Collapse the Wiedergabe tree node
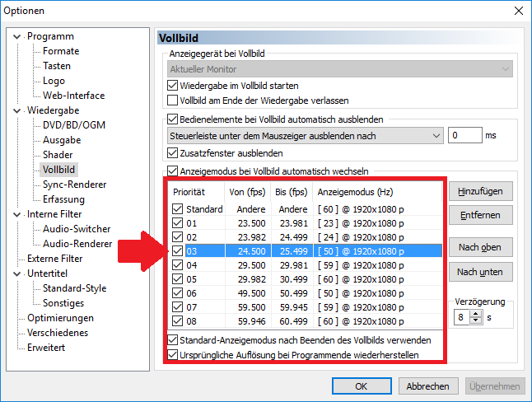Image resolution: width=532 pixels, height=402 pixels. point(17,110)
